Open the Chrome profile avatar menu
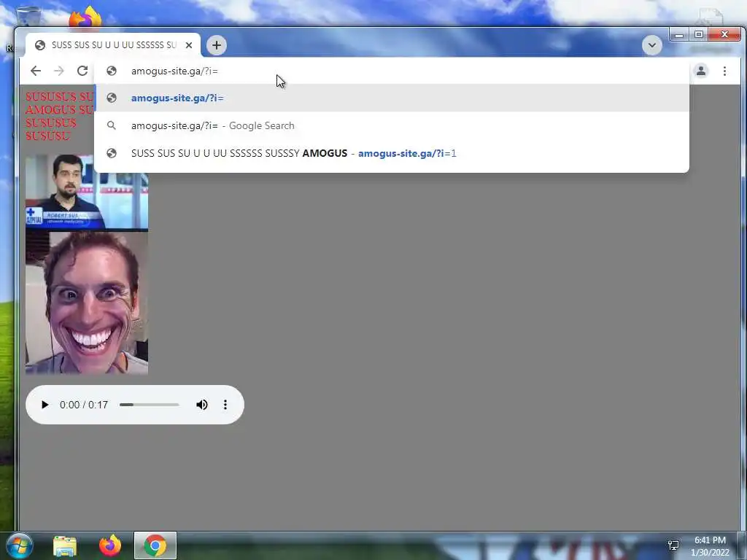 click(x=701, y=71)
